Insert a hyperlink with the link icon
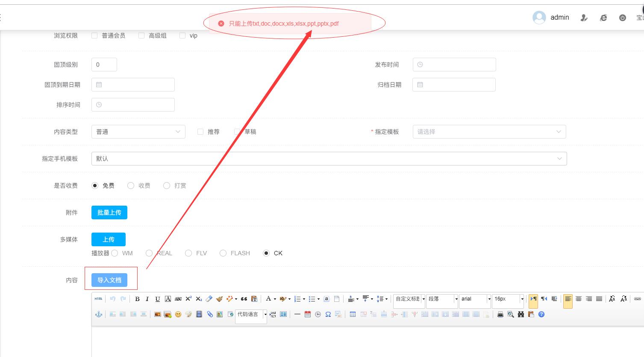This screenshot has height=357, width=644. tap(638, 299)
